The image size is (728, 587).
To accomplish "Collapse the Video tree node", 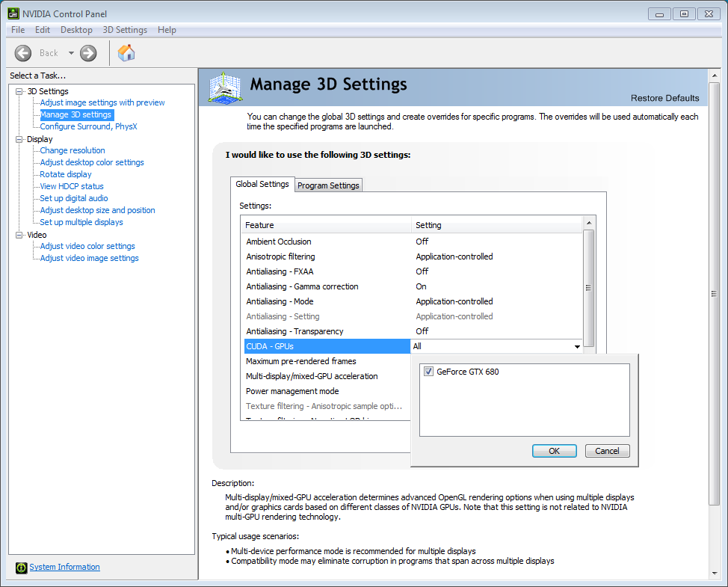I will click(19, 235).
